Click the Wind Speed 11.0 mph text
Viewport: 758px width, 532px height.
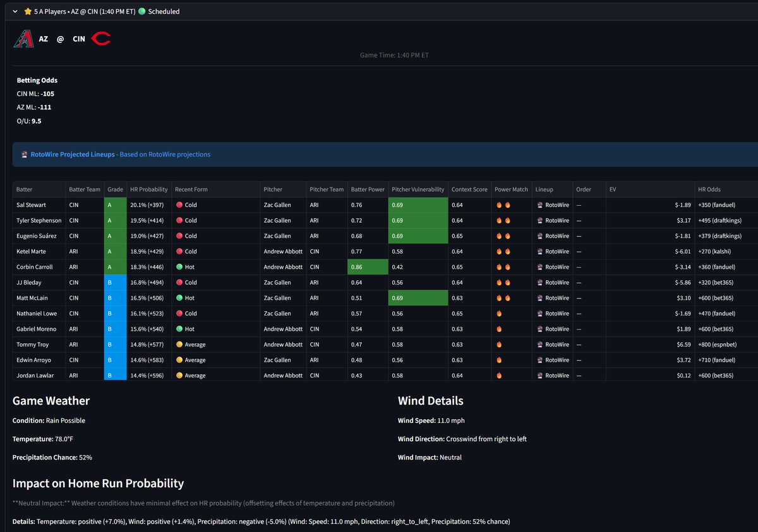[x=431, y=421]
